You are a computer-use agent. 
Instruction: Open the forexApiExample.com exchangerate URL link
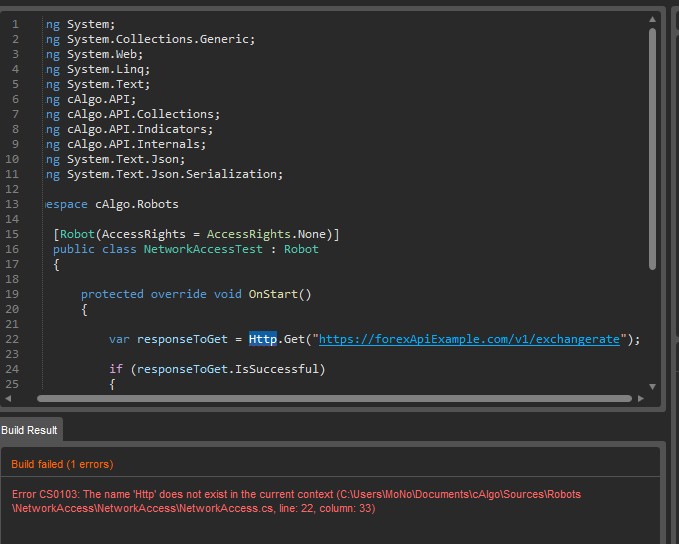click(x=469, y=339)
